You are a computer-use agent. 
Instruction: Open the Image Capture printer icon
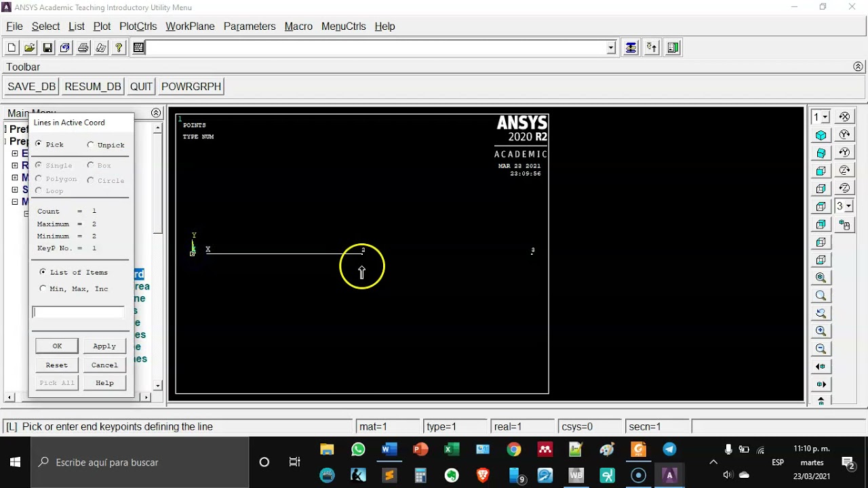83,47
